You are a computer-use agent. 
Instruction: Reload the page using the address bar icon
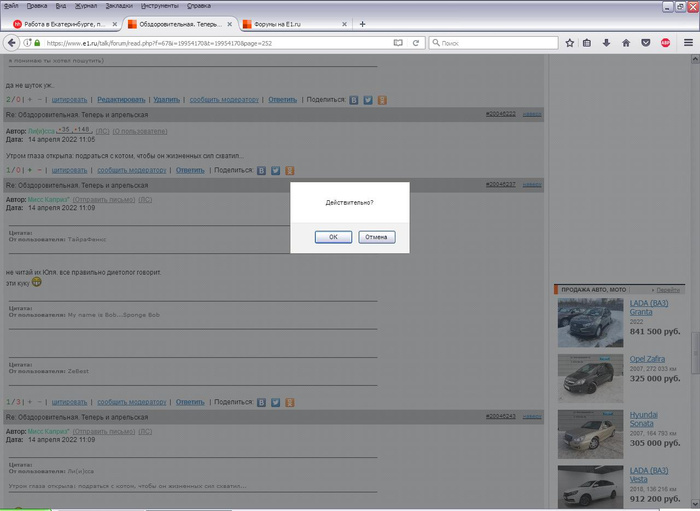pyautogui.click(x=415, y=43)
